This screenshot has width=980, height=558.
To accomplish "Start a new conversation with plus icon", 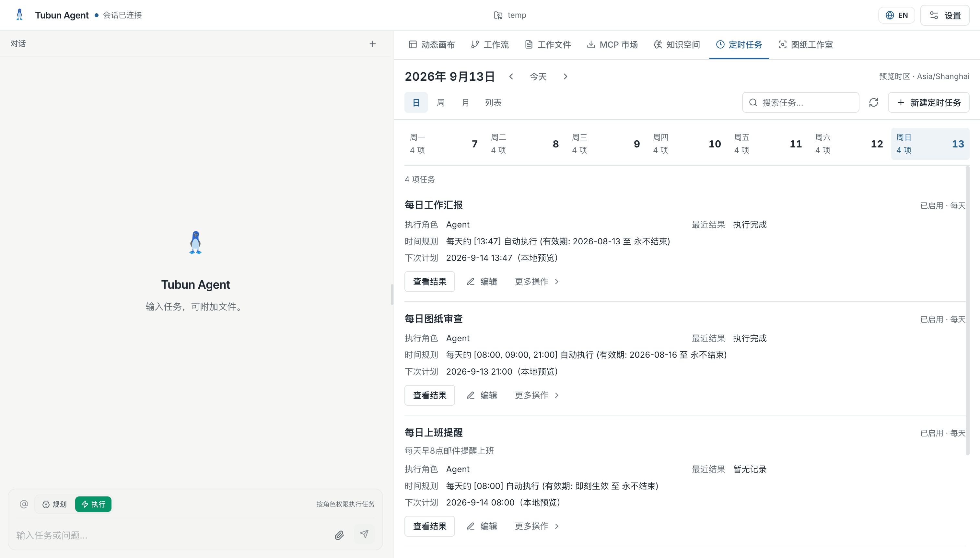I will tap(373, 44).
